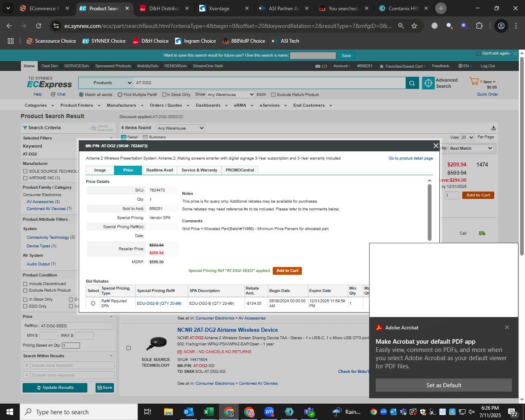Open the Windows notification center icon
This screenshot has height=420, width=525.
click(x=512, y=412)
